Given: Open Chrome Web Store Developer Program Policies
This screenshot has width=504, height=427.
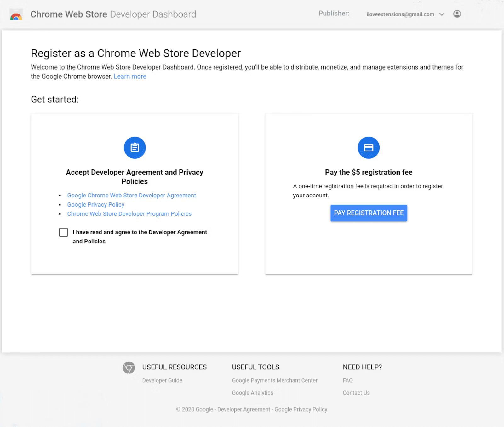Looking at the screenshot, I should point(129,214).
